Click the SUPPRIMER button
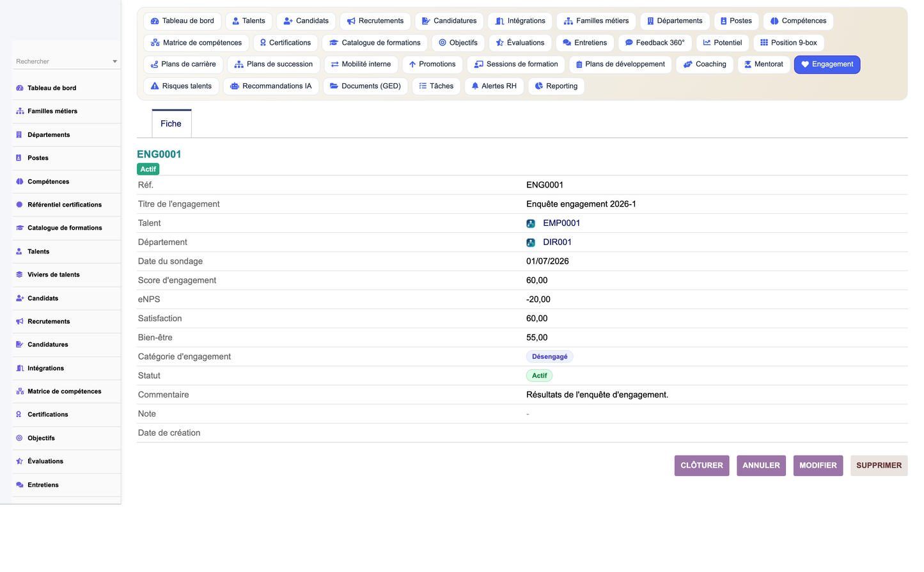Viewport: 924px width, 572px height. [879, 466]
